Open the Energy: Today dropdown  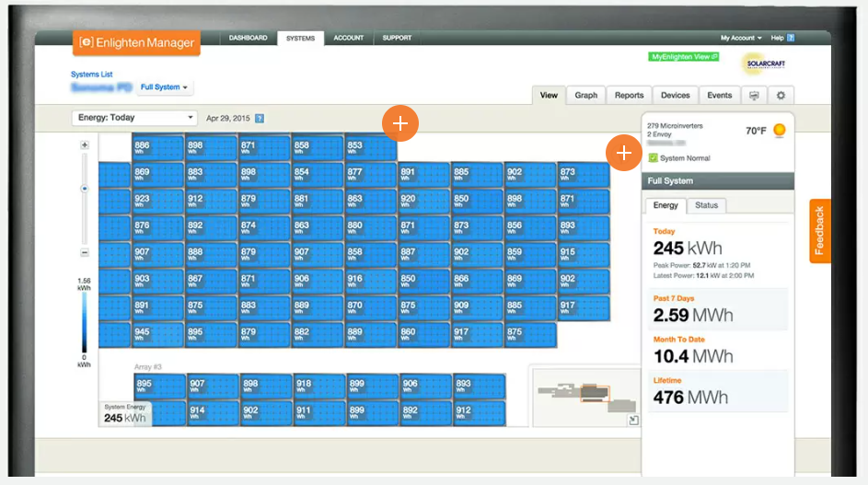tap(134, 118)
